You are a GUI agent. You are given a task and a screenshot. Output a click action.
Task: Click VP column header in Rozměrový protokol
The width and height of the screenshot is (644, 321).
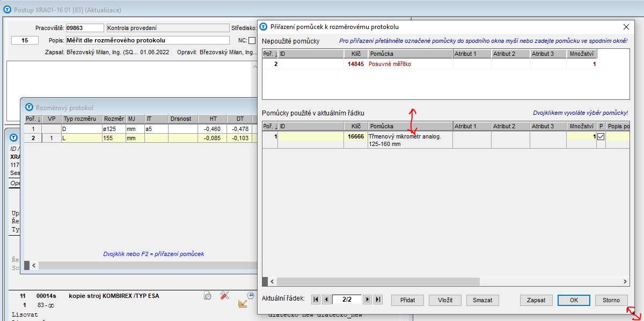pos(52,119)
